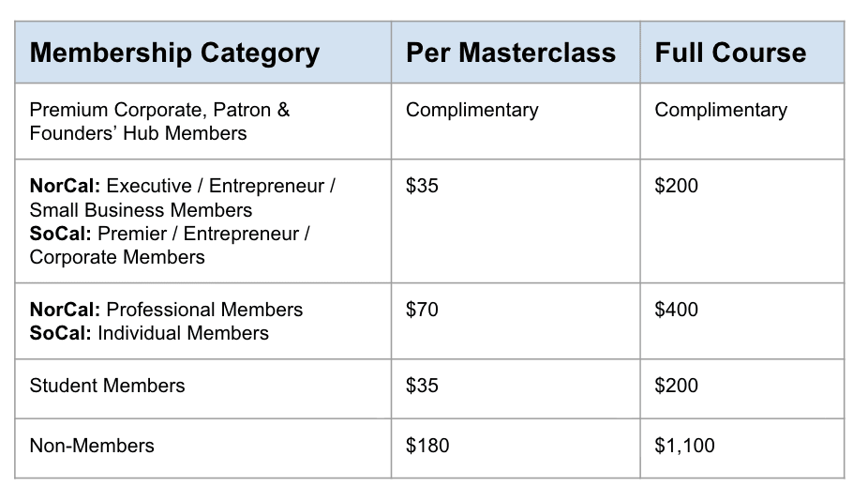This screenshot has width=868, height=501.
Task: Select the $70 per masterclass price
Action: pos(422,310)
